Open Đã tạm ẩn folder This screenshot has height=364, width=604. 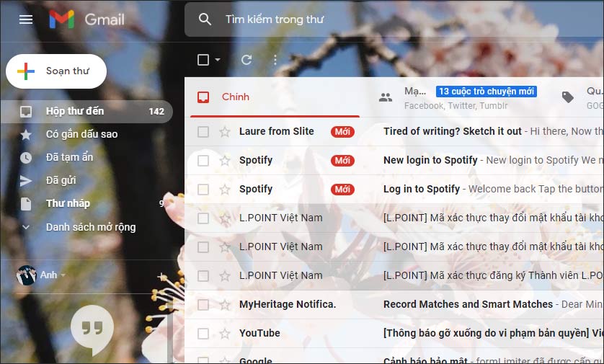[x=69, y=158]
